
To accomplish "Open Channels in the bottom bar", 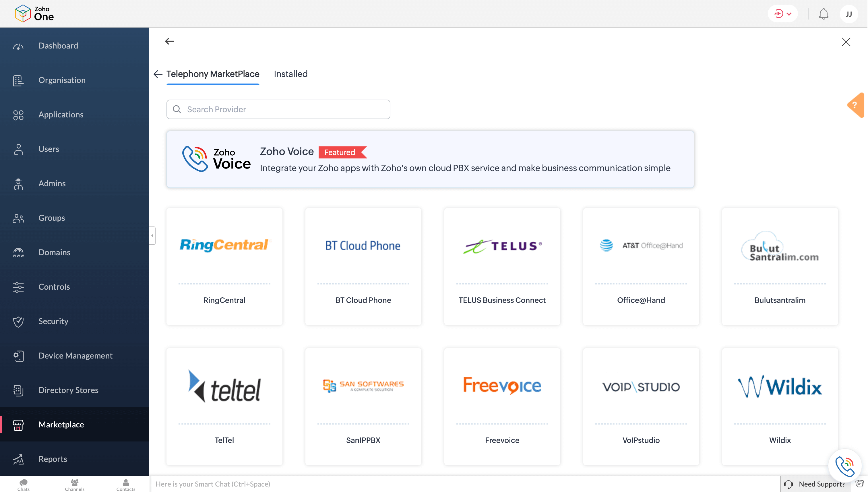I will point(75,485).
